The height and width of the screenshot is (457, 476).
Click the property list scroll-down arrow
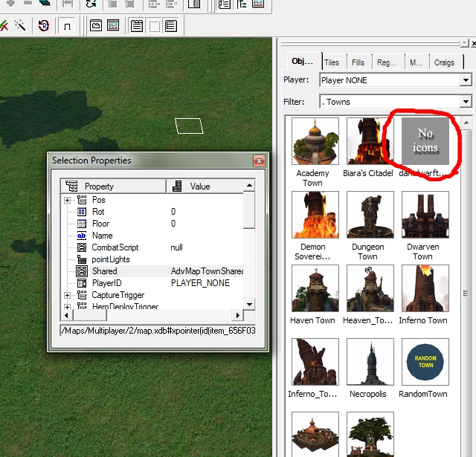click(250, 304)
